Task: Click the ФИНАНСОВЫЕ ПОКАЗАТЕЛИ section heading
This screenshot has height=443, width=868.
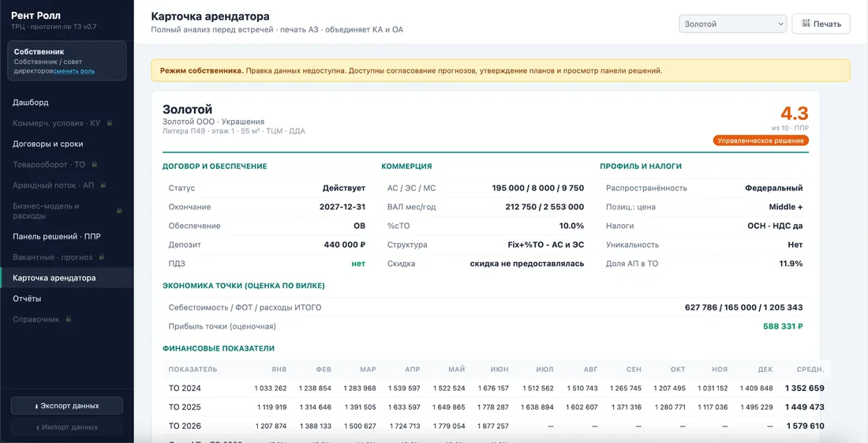Action: [219, 348]
